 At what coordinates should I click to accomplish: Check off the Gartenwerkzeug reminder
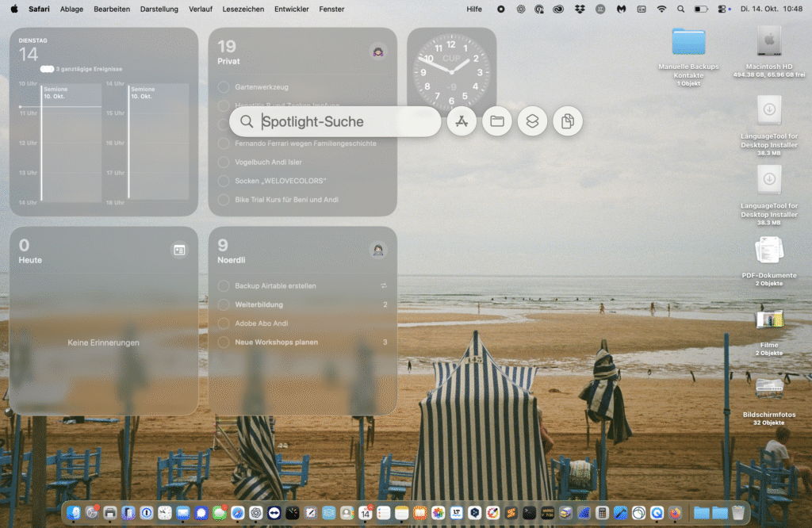(x=224, y=86)
